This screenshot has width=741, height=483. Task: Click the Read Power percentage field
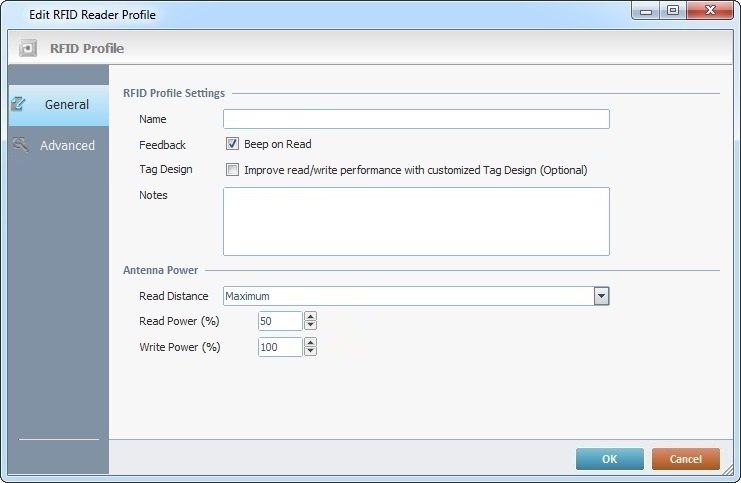tap(280, 321)
